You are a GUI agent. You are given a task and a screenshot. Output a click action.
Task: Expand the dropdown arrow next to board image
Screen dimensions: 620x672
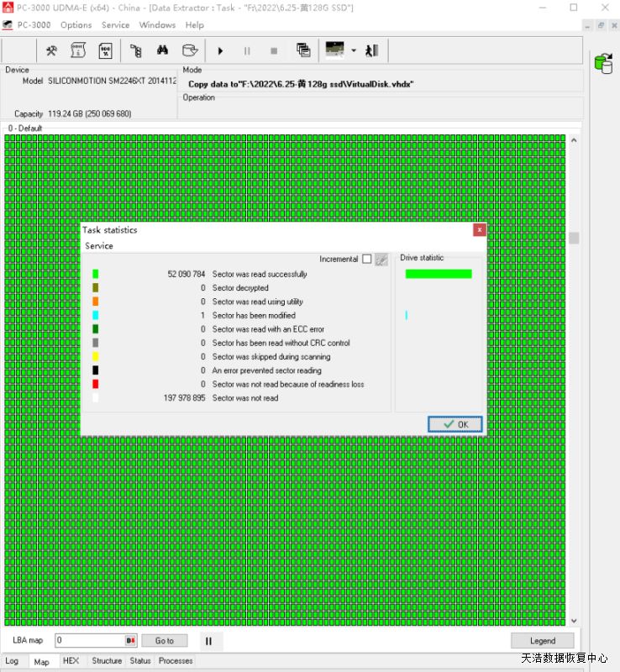tap(354, 50)
